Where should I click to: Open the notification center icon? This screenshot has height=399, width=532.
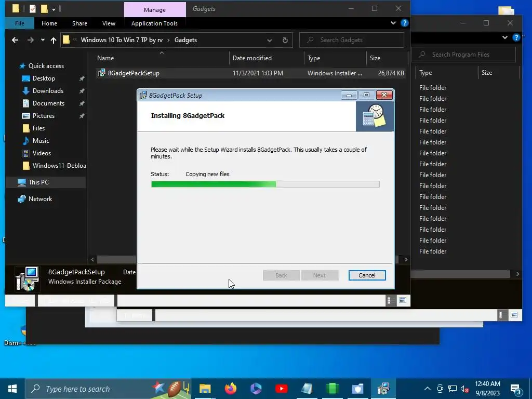[515, 390]
